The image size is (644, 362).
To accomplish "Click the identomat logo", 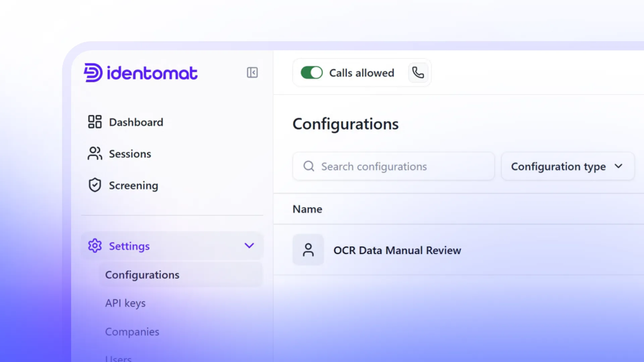I will (x=141, y=73).
